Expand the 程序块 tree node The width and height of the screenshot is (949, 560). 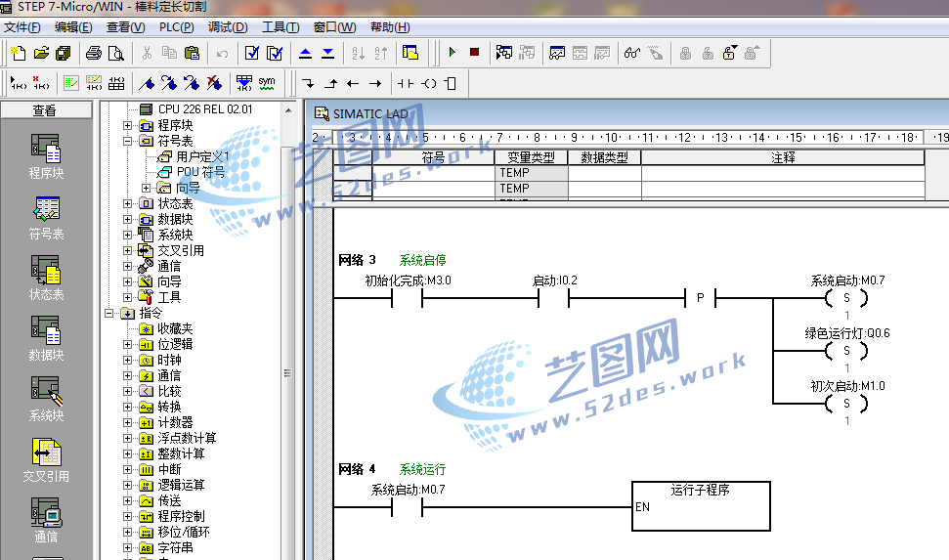(x=127, y=125)
